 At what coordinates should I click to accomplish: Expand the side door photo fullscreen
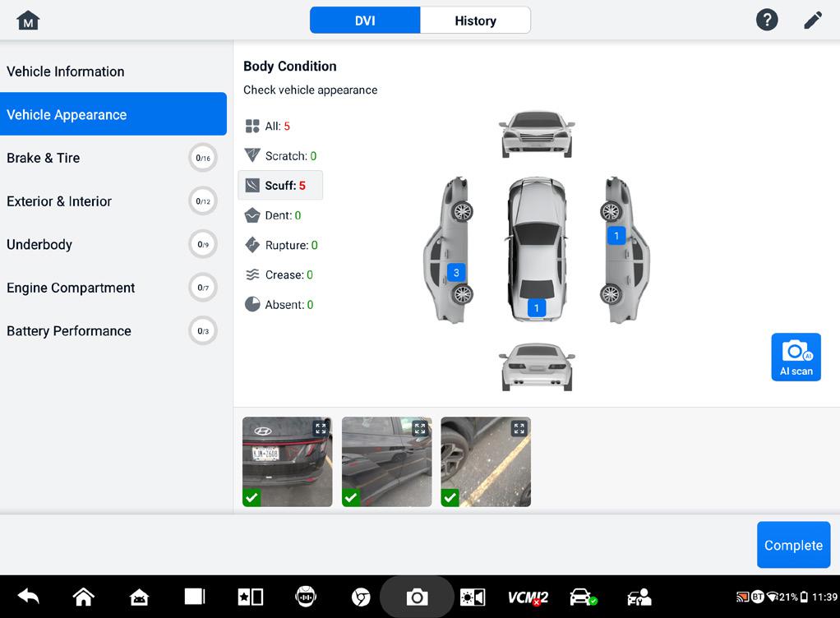[420, 428]
